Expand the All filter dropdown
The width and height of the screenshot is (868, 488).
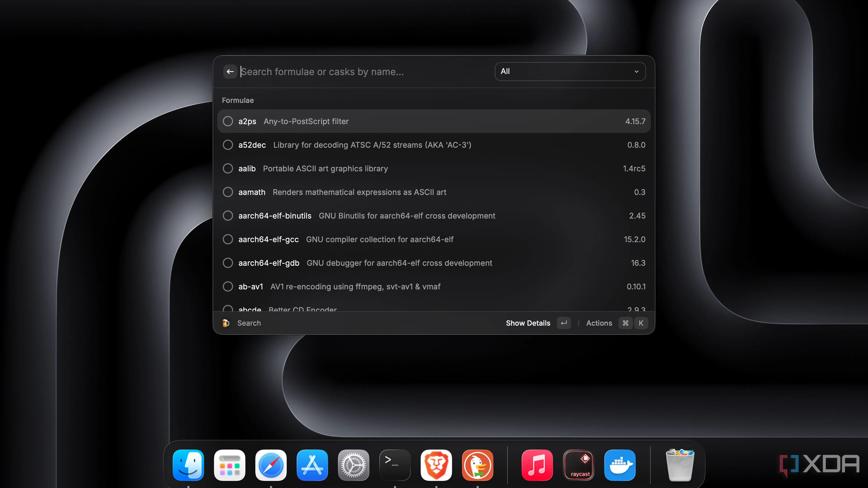pos(569,71)
